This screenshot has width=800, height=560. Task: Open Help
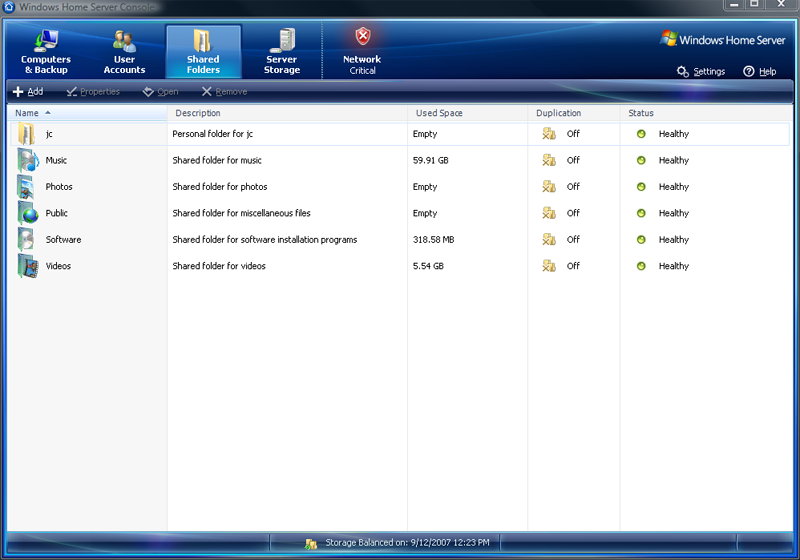coord(760,71)
